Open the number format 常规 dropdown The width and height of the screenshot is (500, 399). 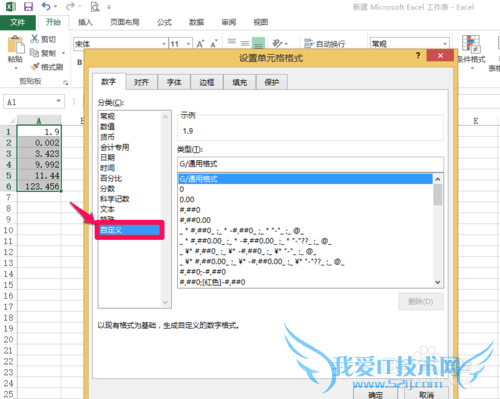445,44
